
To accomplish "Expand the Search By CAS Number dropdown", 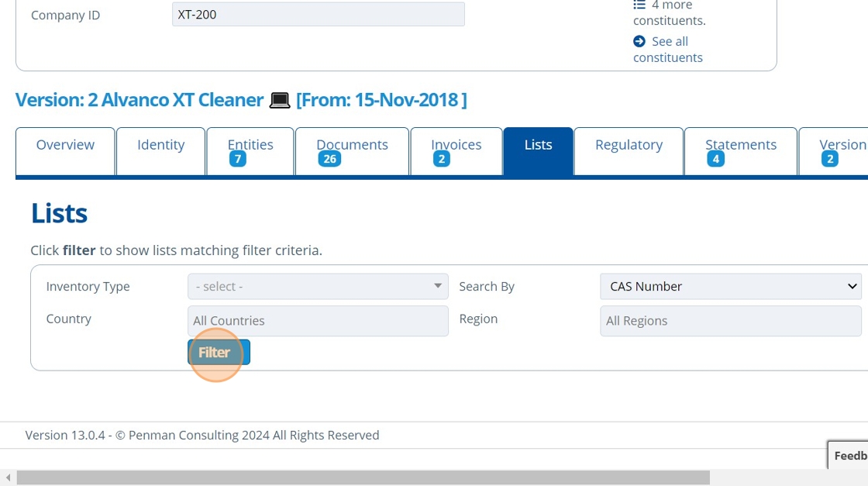I will (x=730, y=287).
